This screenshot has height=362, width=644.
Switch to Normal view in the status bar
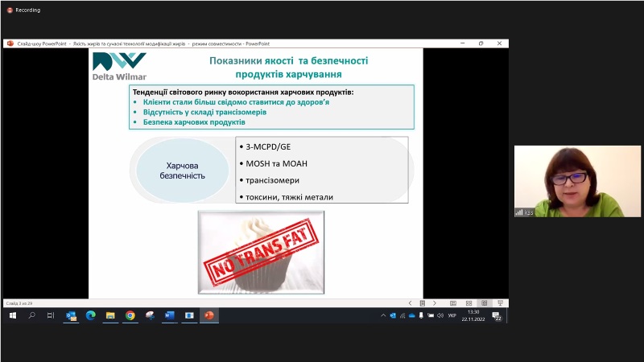(x=453, y=303)
